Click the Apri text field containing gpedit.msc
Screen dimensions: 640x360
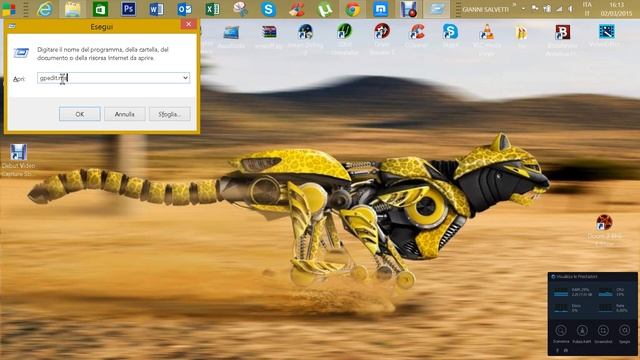[x=109, y=78]
